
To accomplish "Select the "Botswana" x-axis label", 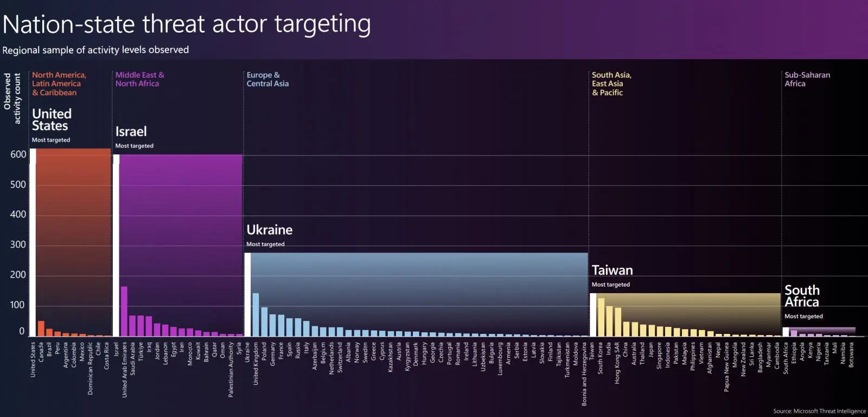I will (x=851, y=355).
